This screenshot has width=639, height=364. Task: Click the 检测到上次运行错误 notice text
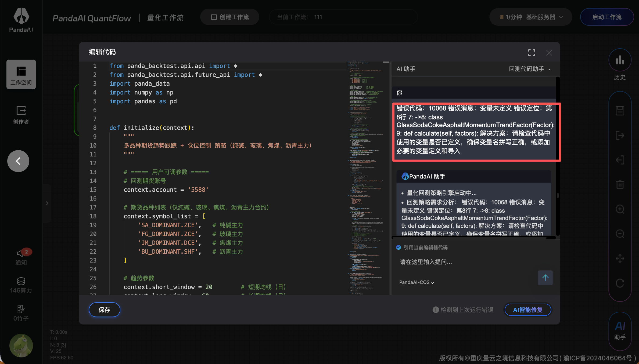click(x=467, y=310)
